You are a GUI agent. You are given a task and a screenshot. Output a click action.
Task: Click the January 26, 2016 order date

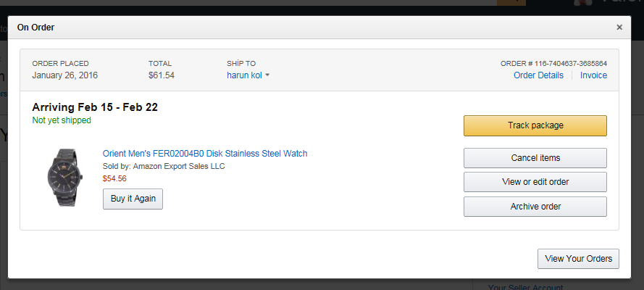[65, 75]
